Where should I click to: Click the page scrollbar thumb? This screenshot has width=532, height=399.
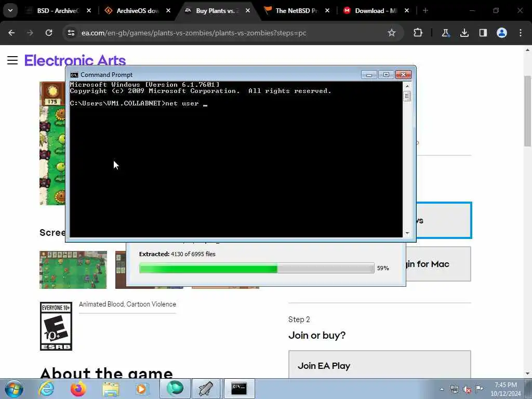click(527, 111)
